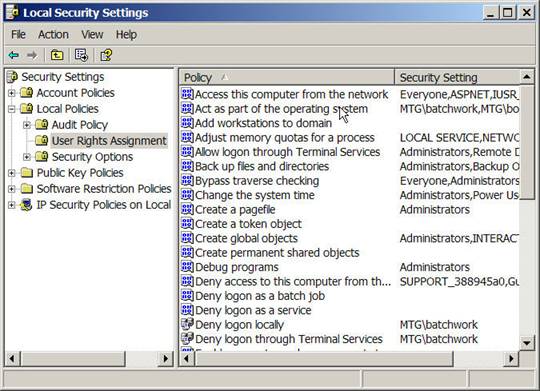This screenshot has height=391, width=540.
Task: Sort by the Policy column header
Action: pos(287,78)
